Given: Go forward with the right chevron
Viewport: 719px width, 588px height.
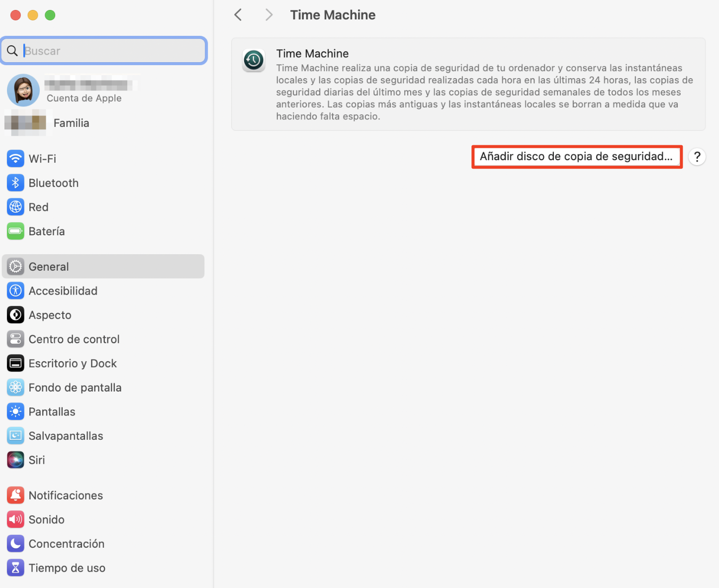Looking at the screenshot, I should 269,15.
